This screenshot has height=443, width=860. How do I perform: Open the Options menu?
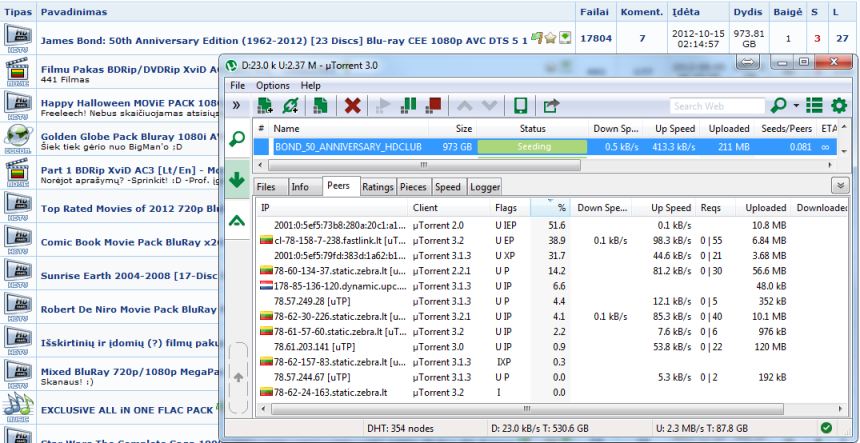pyautogui.click(x=273, y=86)
